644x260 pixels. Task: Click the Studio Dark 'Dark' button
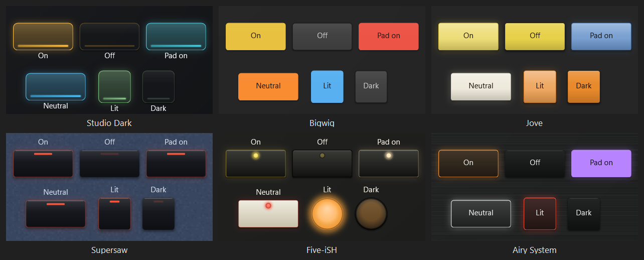(x=158, y=87)
